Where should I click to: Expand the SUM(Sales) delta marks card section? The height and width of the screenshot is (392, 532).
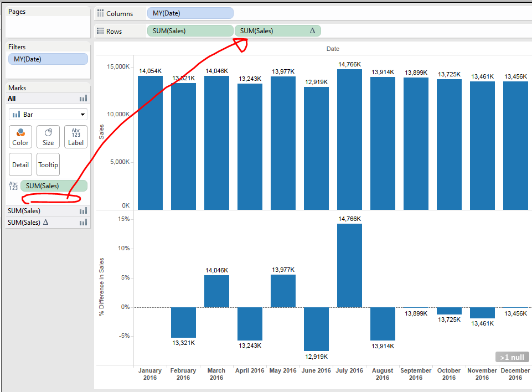pos(48,223)
